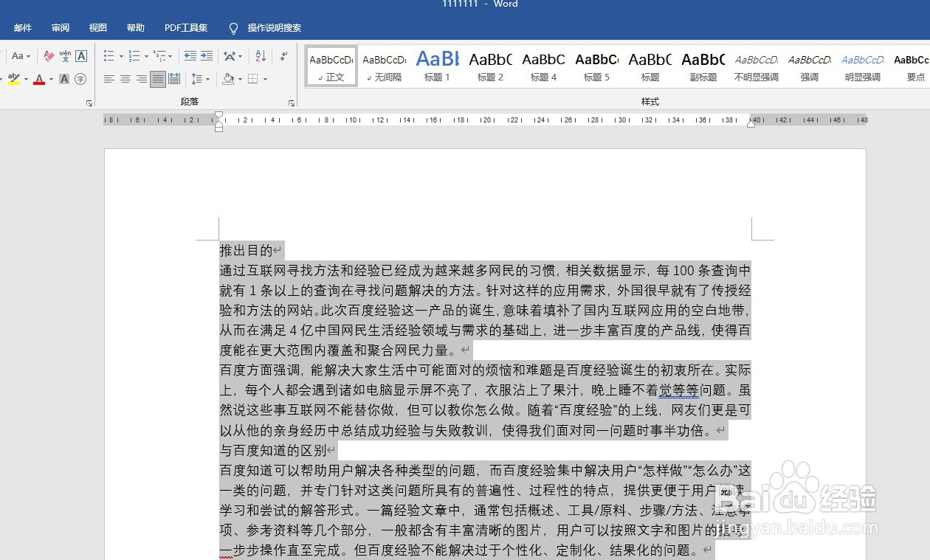Image resolution: width=930 pixels, height=560 pixels.
Task: Open the 邮件 (Mailings) tab
Action: click(23, 28)
